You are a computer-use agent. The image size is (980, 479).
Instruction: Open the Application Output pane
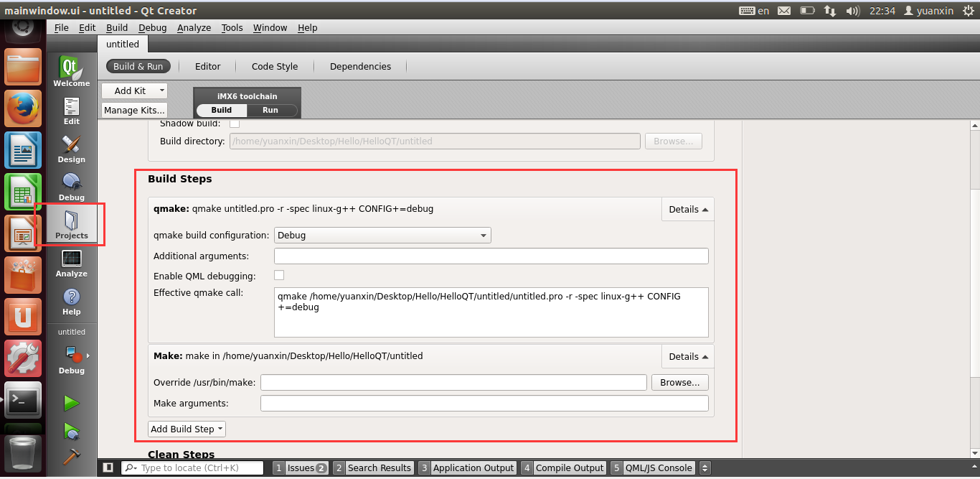pyautogui.click(x=467, y=468)
